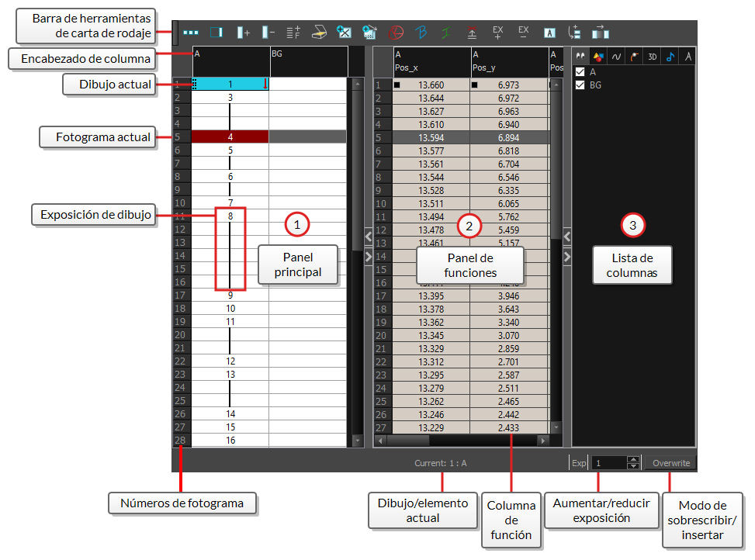Click the Exp exposure value field
Viewport: 755px width, 560px height.
pos(610,463)
